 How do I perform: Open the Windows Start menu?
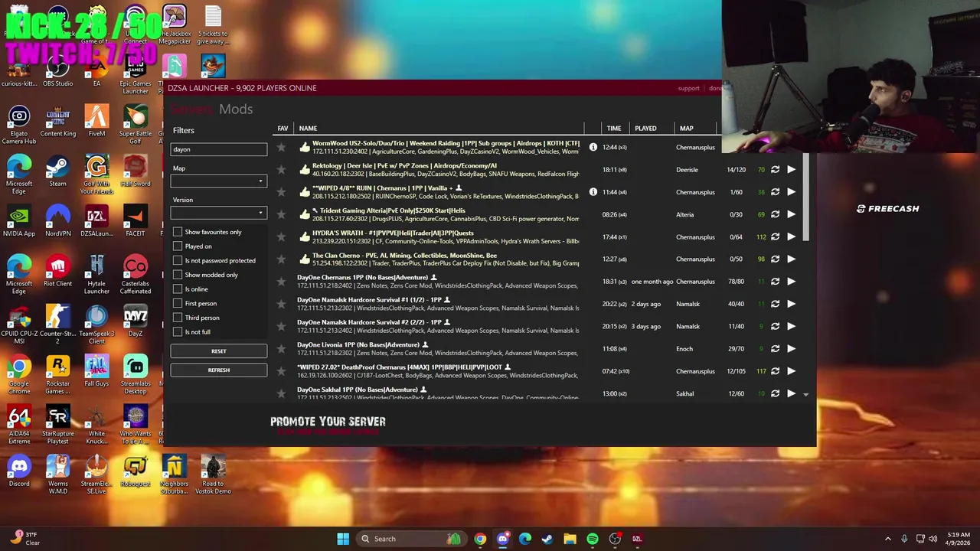click(x=343, y=539)
